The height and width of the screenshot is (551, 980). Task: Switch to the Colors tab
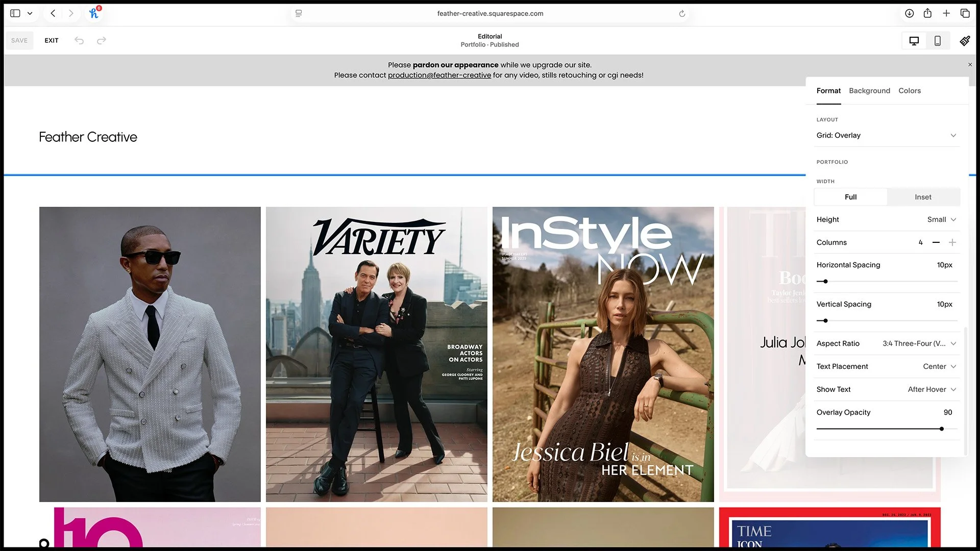point(909,90)
